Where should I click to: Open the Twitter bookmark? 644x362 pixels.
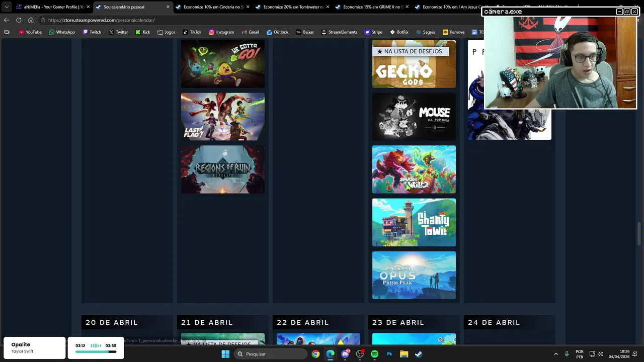click(118, 32)
